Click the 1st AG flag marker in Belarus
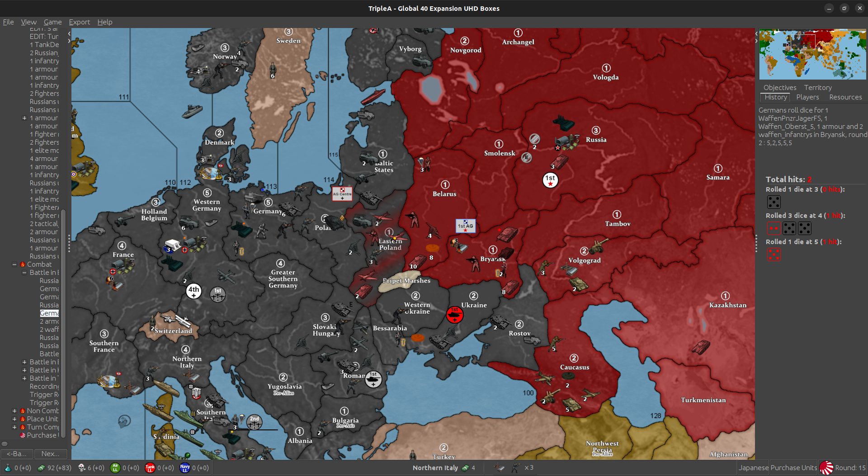The height and width of the screenshot is (476, 868). tap(465, 226)
